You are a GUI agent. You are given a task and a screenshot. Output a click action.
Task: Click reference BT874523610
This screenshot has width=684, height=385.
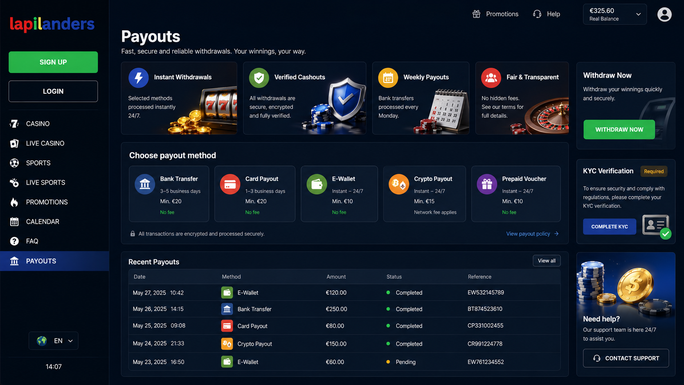pos(485,309)
